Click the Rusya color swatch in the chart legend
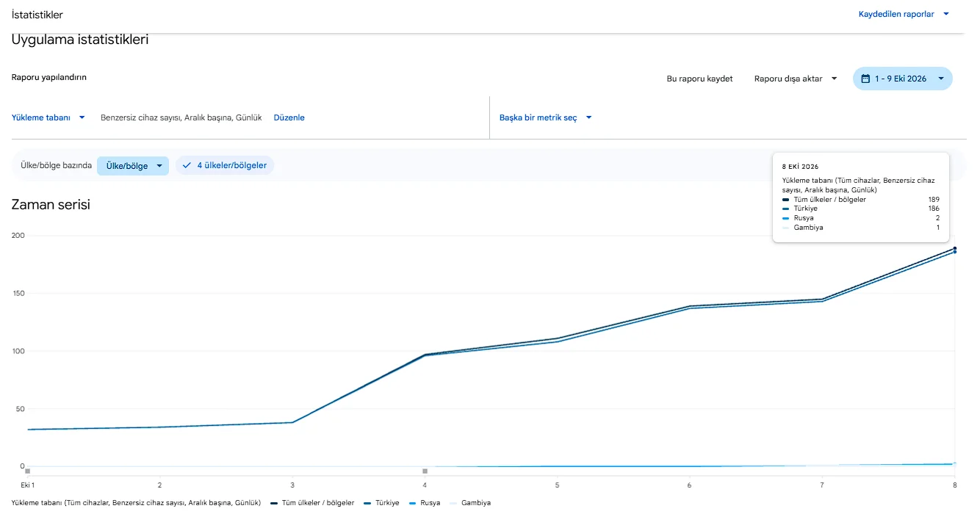 click(x=414, y=503)
